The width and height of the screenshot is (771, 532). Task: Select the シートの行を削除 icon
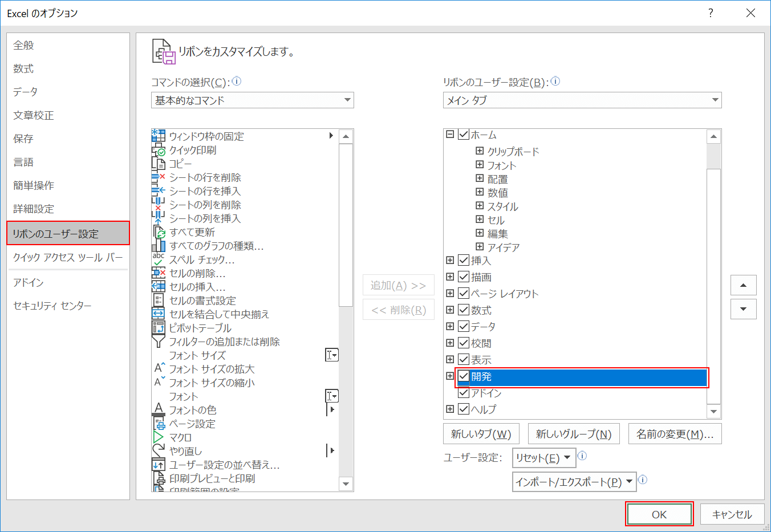(x=158, y=177)
